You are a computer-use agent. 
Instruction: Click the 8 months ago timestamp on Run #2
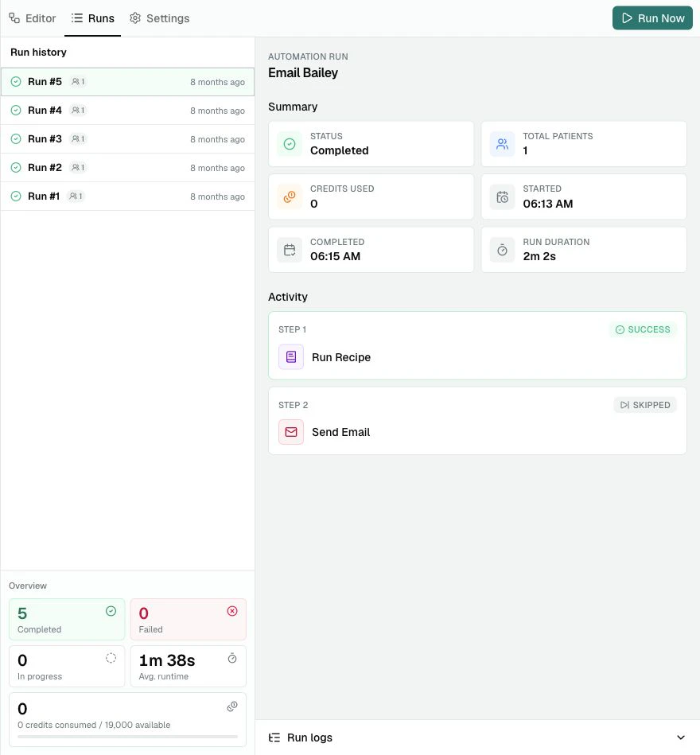pyautogui.click(x=218, y=168)
